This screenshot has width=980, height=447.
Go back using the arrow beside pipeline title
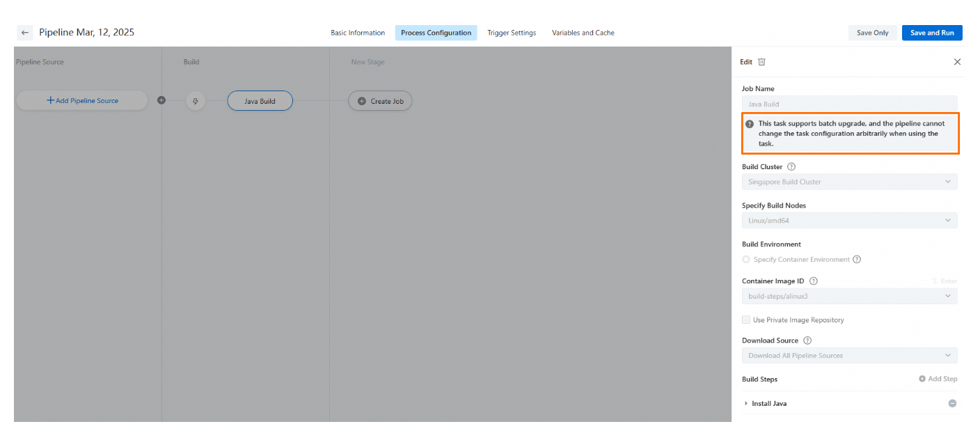point(25,33)
